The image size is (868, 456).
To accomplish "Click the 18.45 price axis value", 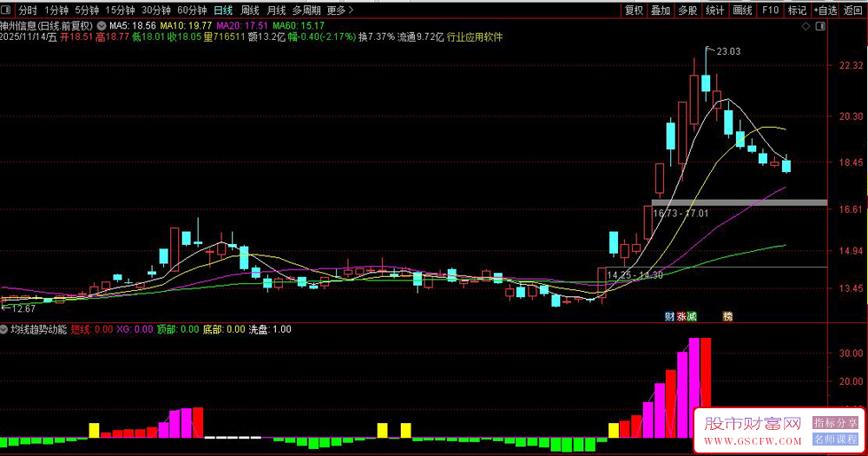I will point(851,162).
